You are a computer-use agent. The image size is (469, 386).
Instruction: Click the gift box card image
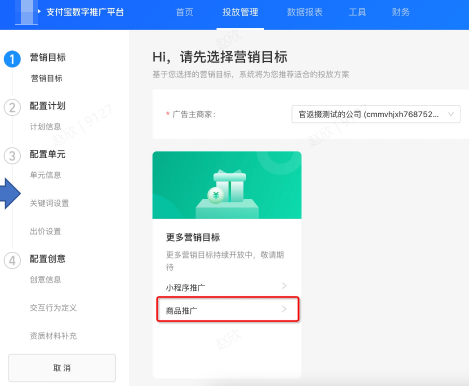(227, 185)
